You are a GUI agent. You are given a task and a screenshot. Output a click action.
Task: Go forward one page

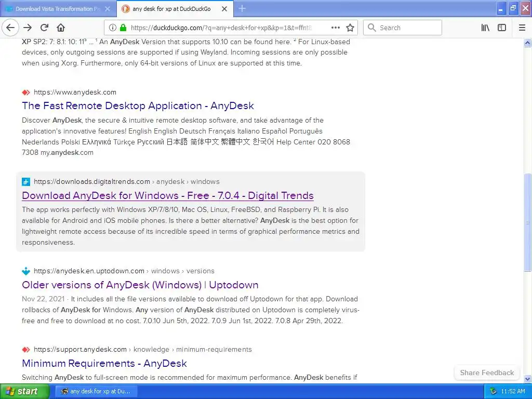click(x=28, y=28)
